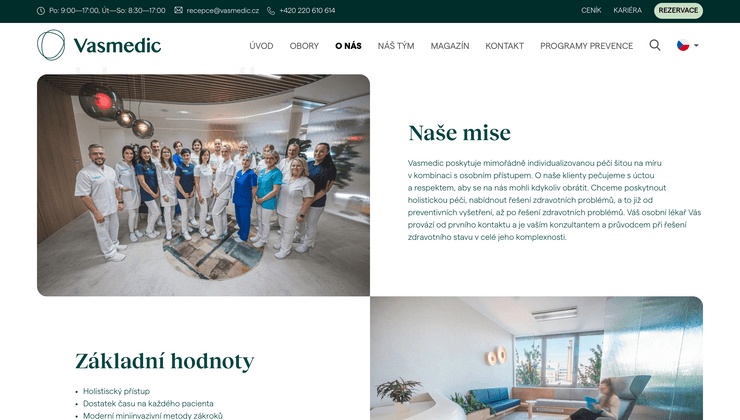Open the recepce@vasmedic.cz email link
The height and width of the screenshot is (420, 740).
point(222,10)
